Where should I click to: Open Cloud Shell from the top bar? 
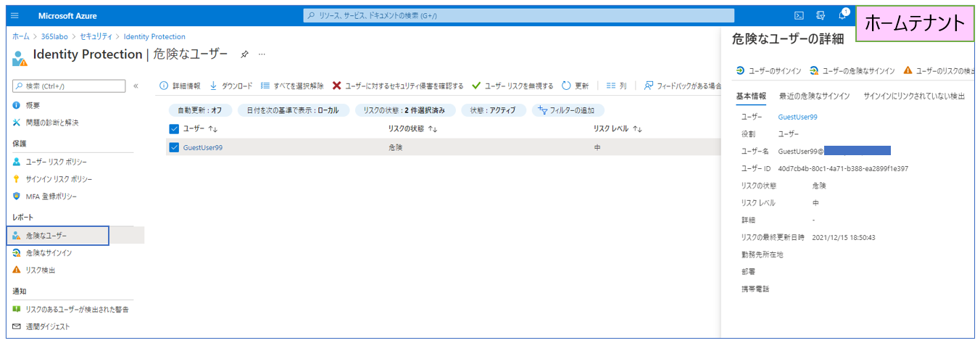pyautogui.click(x=799, y=15)
